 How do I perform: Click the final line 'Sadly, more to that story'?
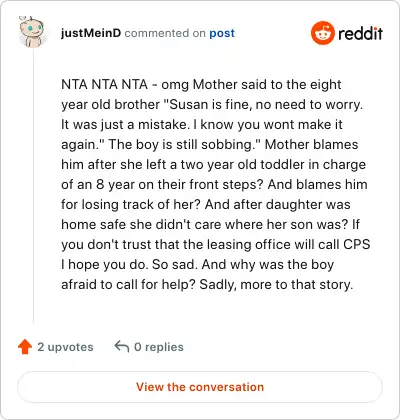[x=207, y=284]
